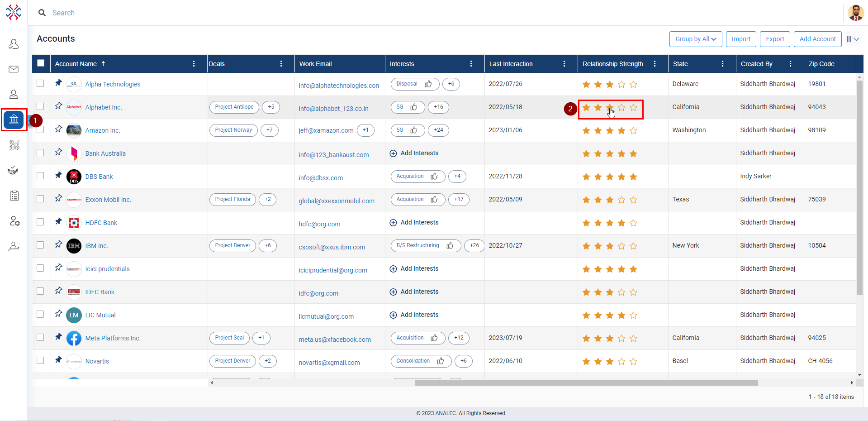Screen dimensions: 868x421
Task: Check the HDFC Bank row checkbox
Action: tap(40, 222)
